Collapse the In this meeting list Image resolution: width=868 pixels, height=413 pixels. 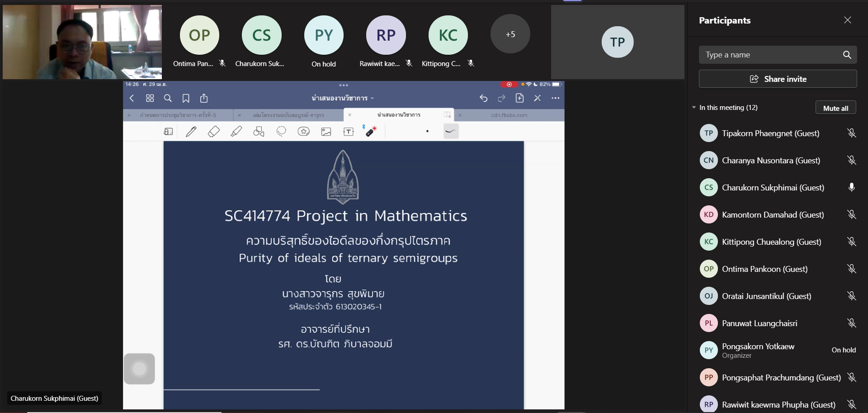click(694, 108)
